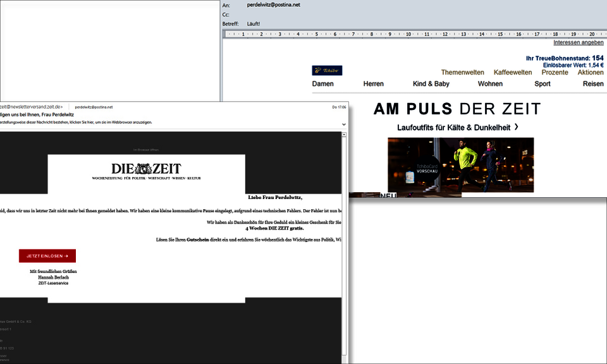Screen dimensions: 607x364
Task: Click the running couple promo image
Action: 481,163
